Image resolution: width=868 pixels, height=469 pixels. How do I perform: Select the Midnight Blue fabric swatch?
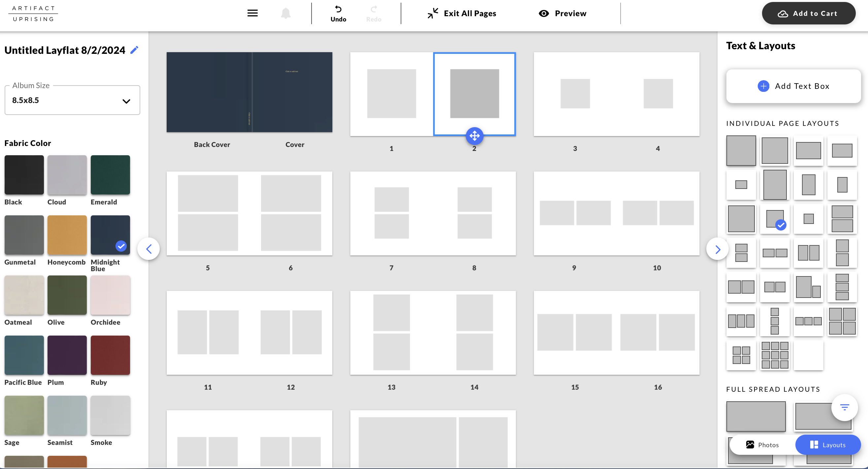[x=110, y=235]
